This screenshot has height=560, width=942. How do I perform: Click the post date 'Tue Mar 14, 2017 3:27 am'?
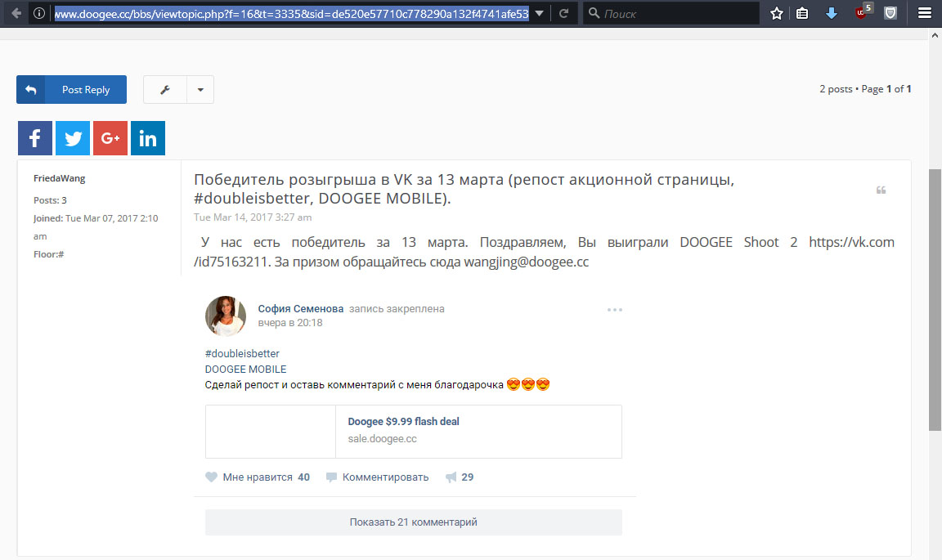(253, 217)
